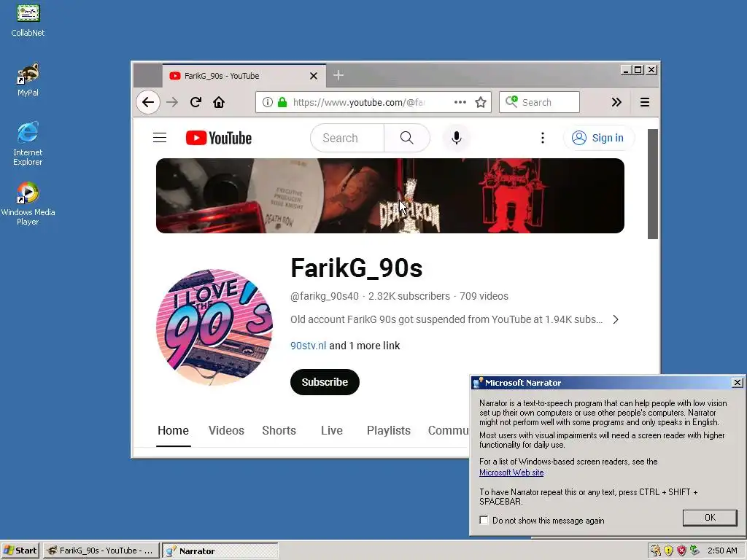Screen dimensions: 747x560
Task: Close the FarikG_90s YouTube tab
Action: click(x=314, y=76)
